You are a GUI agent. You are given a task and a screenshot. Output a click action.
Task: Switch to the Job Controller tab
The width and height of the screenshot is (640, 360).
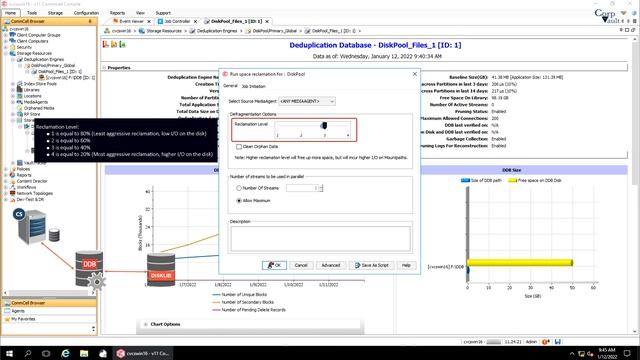[177, 21]
